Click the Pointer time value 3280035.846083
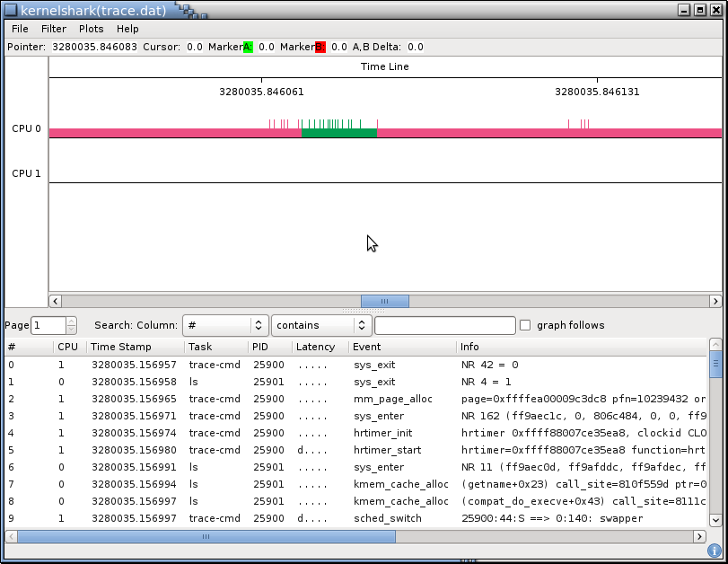This screenshot has width=728, height=564. click(94, 47)
